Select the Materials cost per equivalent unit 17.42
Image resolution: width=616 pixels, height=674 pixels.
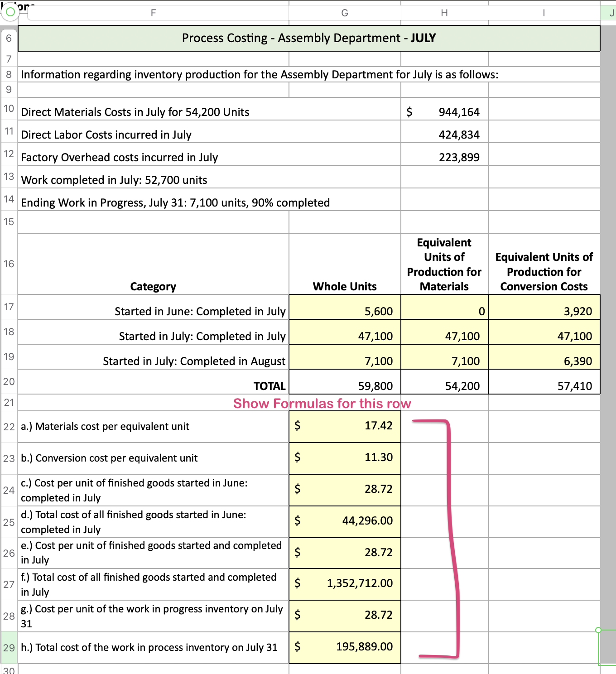(345, 426)
